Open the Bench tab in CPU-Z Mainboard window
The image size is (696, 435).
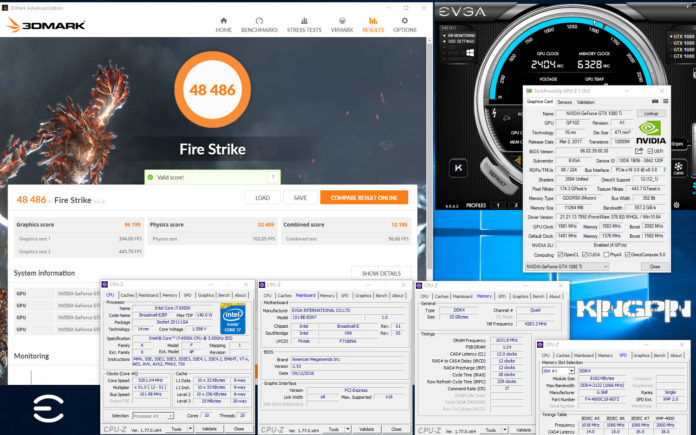381,296
